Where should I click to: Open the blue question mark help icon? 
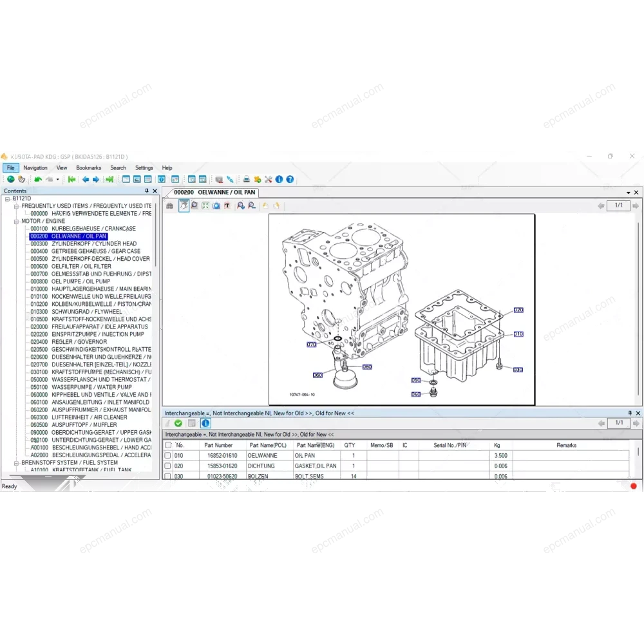[290, 180]
